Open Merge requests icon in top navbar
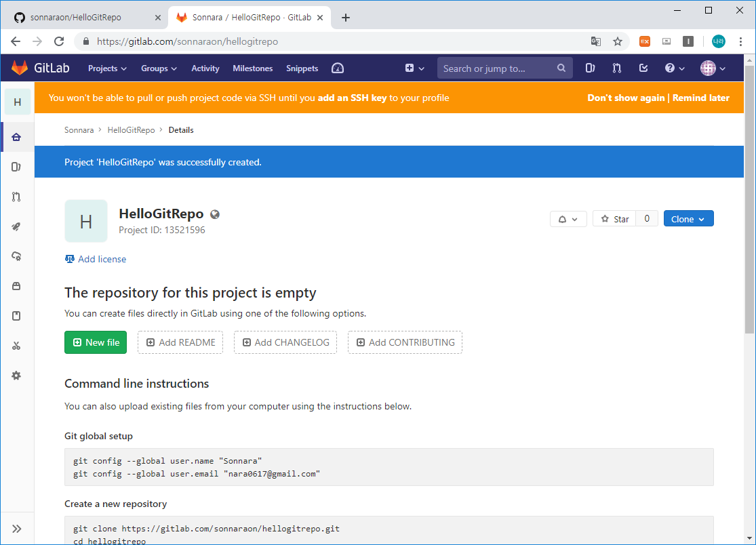 pos(616,68)
